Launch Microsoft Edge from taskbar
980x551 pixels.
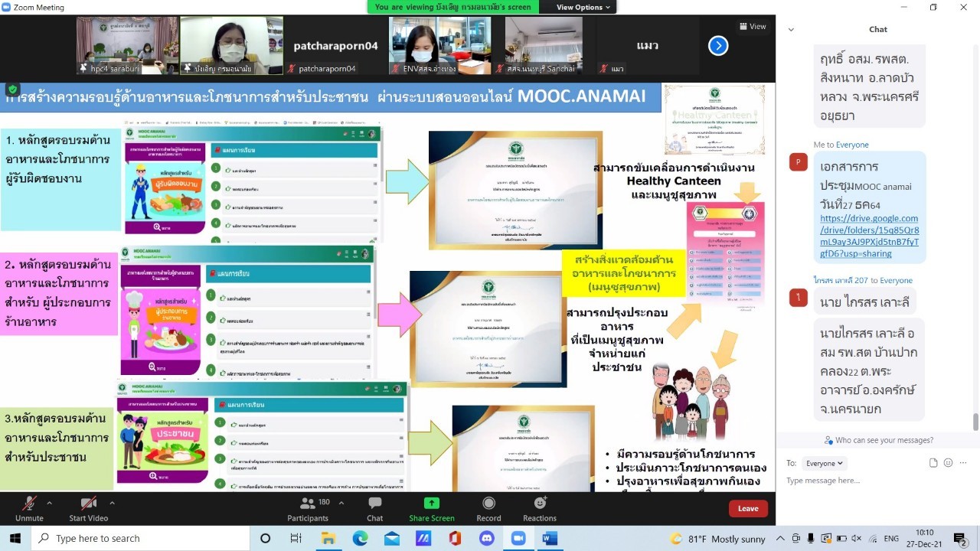[x=360, y=539]
